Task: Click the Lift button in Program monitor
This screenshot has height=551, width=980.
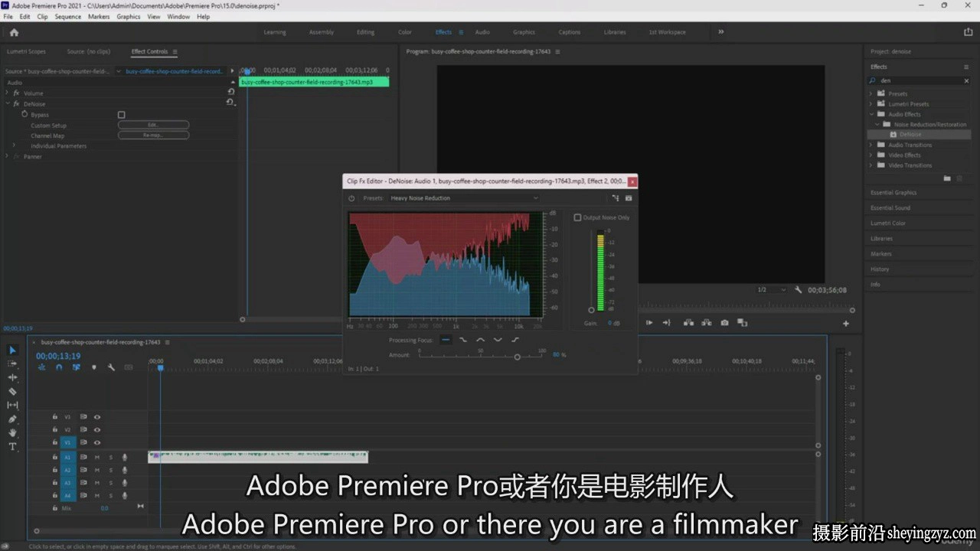Action: 688,323
